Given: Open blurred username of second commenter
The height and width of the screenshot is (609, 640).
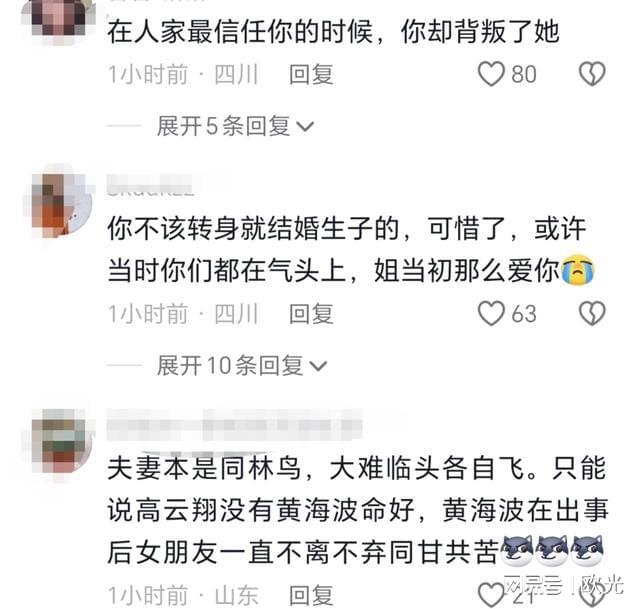Looking at the screenshot, I should 150,186.
